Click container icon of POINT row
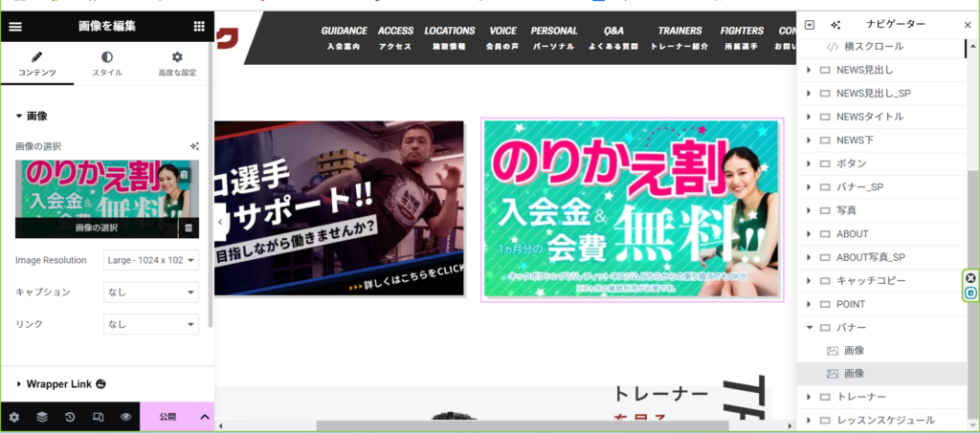Viewport: 980px width, 434px height. 825,304
